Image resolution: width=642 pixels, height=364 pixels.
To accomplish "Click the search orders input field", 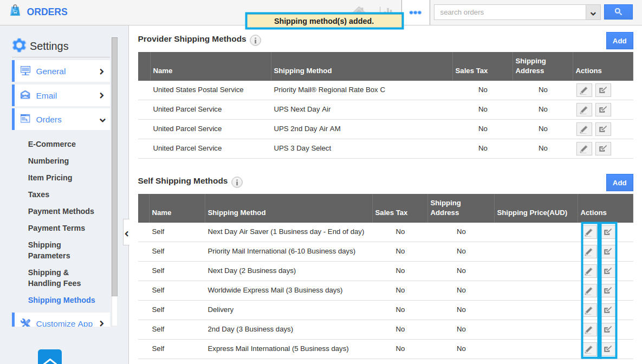I will pos(510,12).
